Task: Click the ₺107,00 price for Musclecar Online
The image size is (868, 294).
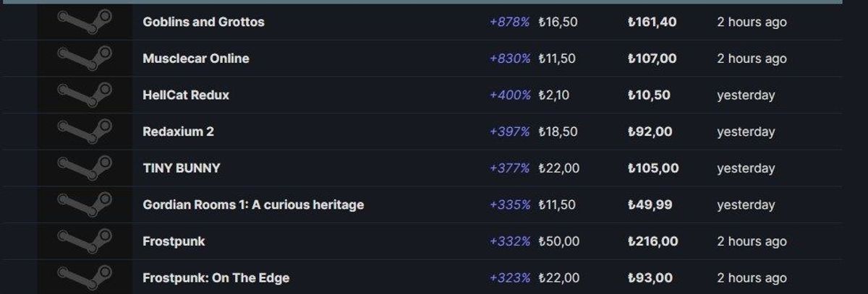Action: click(x=652, y=59)
